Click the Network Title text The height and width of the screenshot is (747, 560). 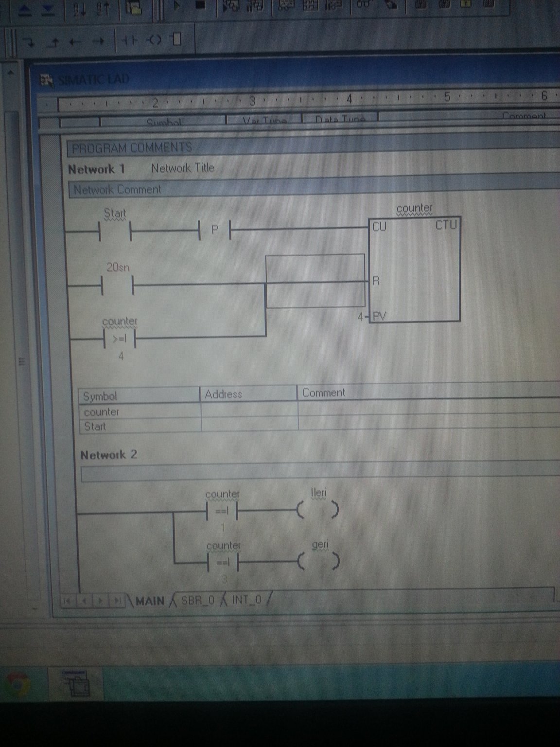(183, 168)
